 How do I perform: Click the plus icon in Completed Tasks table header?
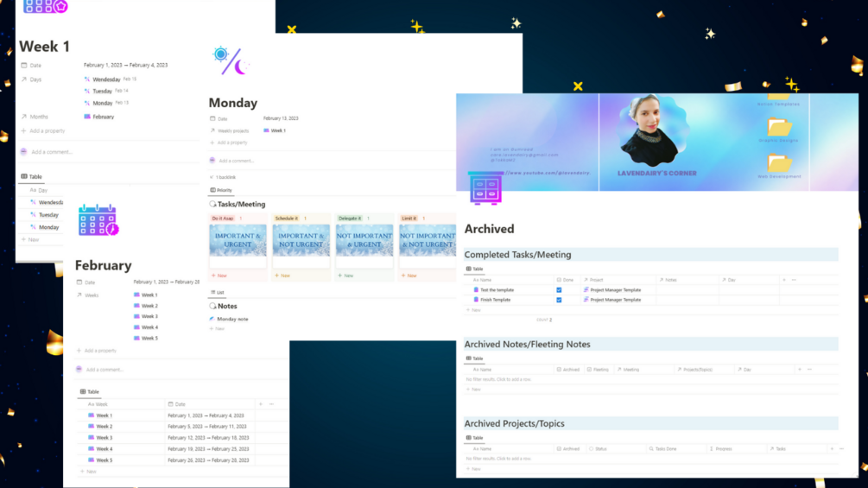point(784,280)
